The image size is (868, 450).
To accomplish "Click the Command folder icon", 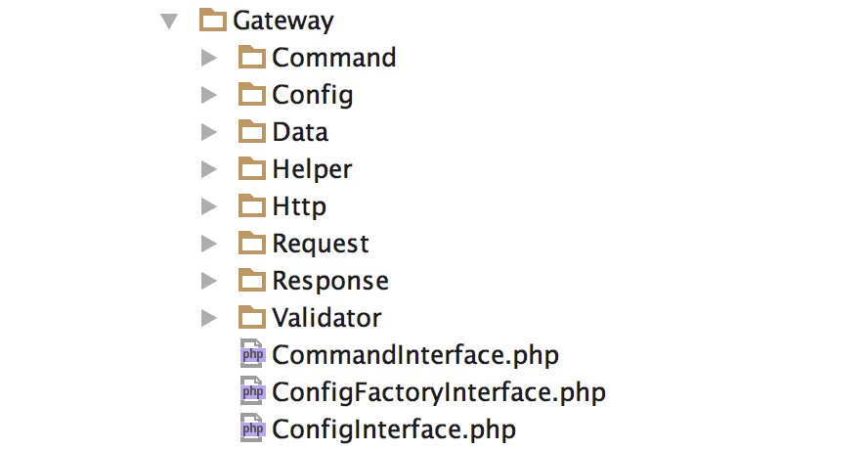I will 252,57.
